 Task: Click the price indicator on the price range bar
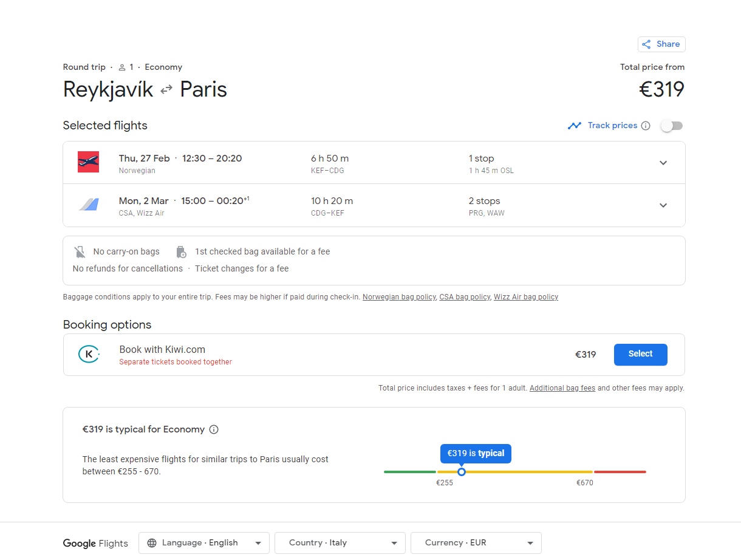(462, 472)
